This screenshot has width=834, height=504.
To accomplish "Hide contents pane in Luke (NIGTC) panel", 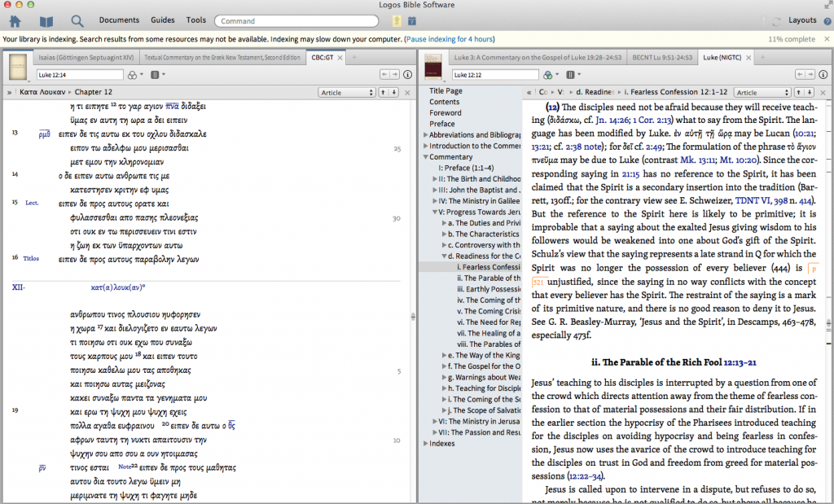I will (529, 93).
